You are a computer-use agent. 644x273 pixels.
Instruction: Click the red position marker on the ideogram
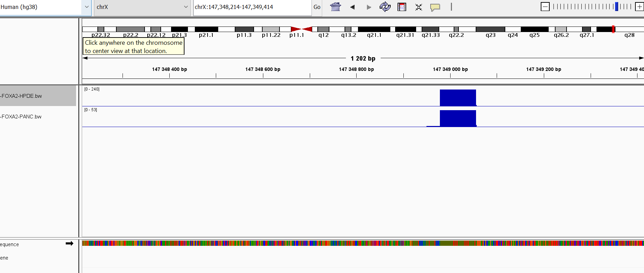tap(613, 29)
